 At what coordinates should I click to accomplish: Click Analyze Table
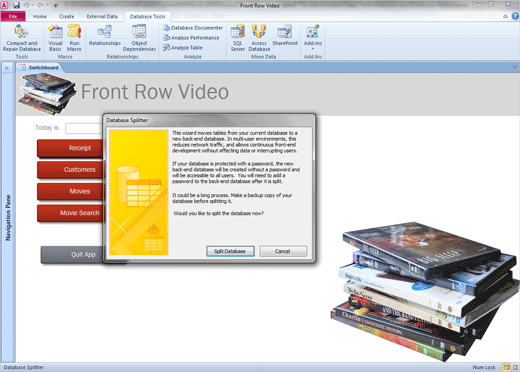pos(183,48)
